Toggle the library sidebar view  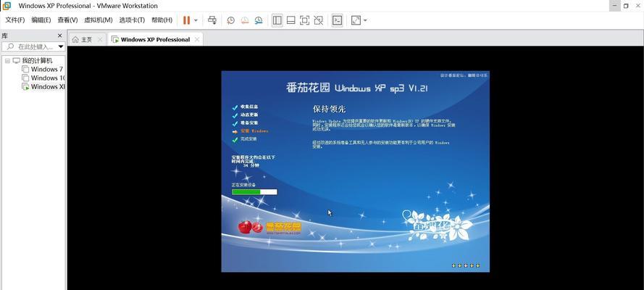tap(277, 20)
